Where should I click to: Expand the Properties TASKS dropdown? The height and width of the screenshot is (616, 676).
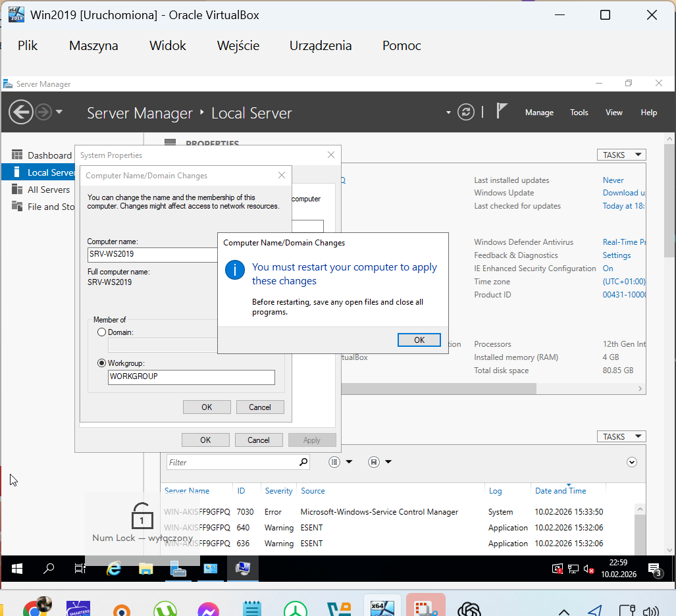(621, 155)
